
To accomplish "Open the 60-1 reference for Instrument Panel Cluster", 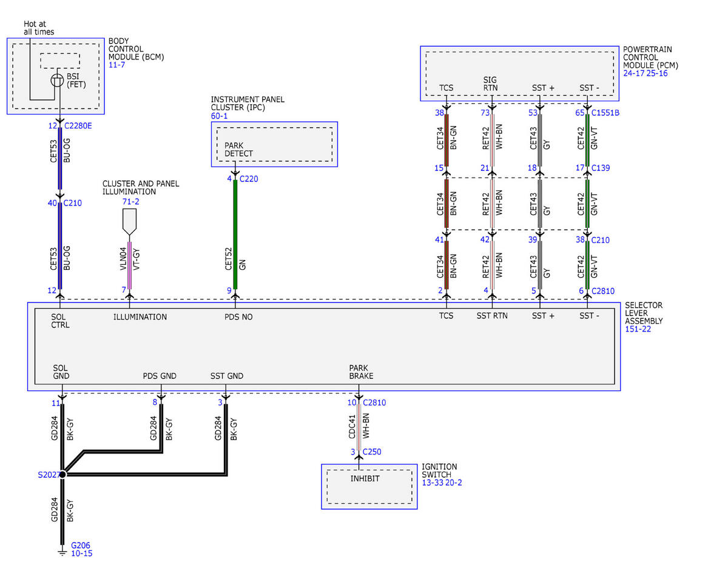I will pyautogui.click(x=219, y=115).
